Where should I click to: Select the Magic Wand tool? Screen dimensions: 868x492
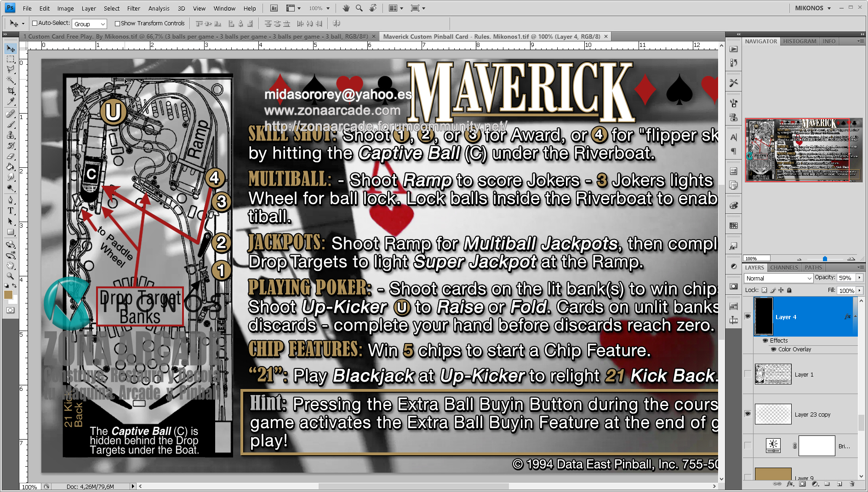click(10, 80)
